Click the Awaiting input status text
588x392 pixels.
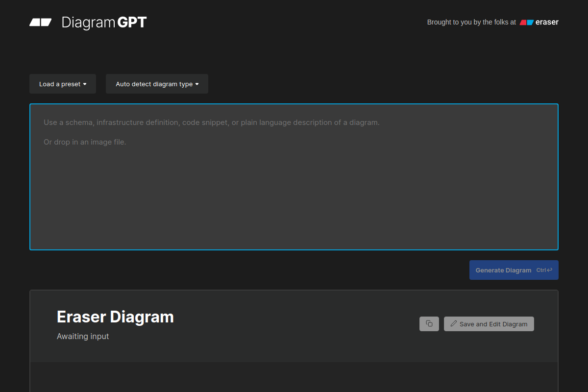(x=83, y=336)
